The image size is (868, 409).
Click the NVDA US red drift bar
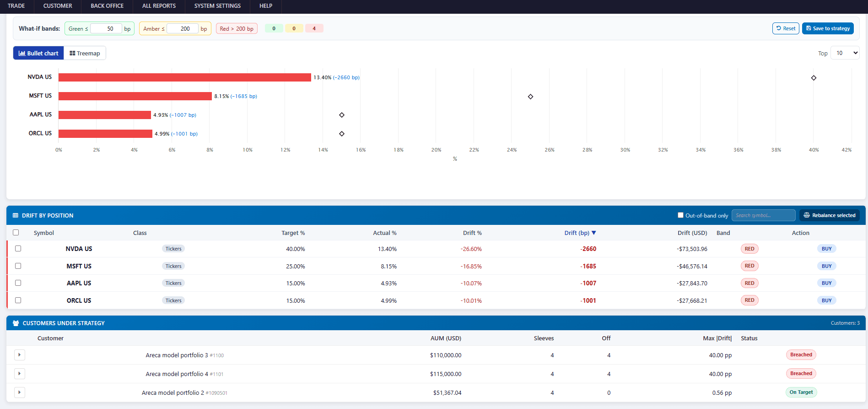[185, 77]
